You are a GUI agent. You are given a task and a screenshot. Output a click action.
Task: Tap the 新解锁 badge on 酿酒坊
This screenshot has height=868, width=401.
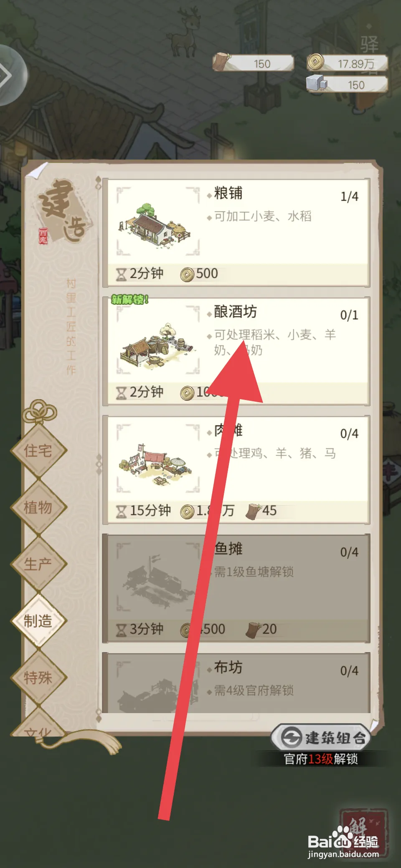pyautogui.click(x=129, y=299)
